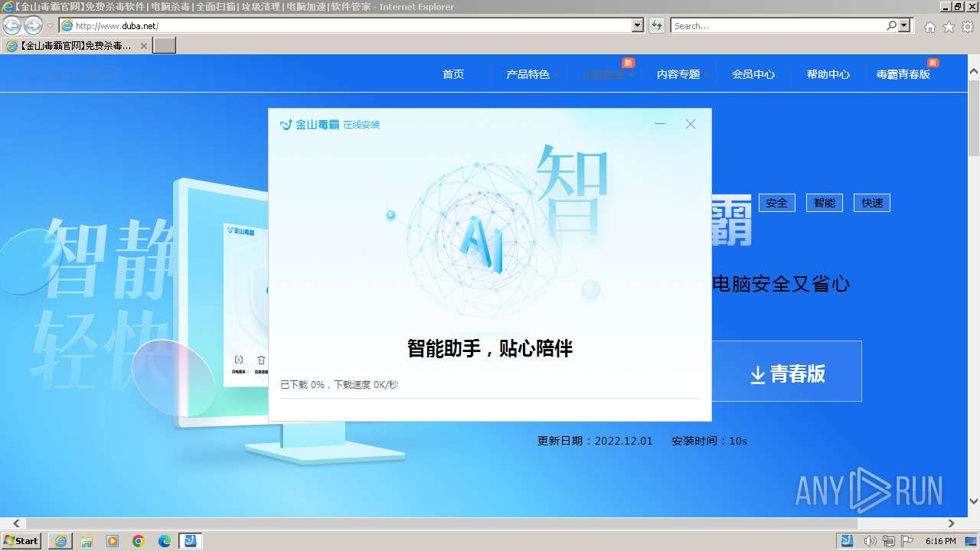Screen dimensions: 980x551
Task: Click the 智能助手，贴心陪伴 headline
Action: pos(490,348)
